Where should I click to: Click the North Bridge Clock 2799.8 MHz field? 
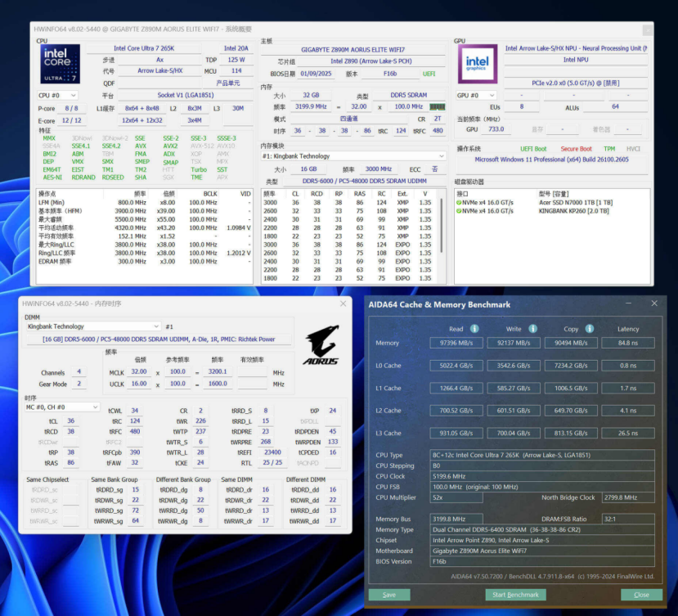628,497
